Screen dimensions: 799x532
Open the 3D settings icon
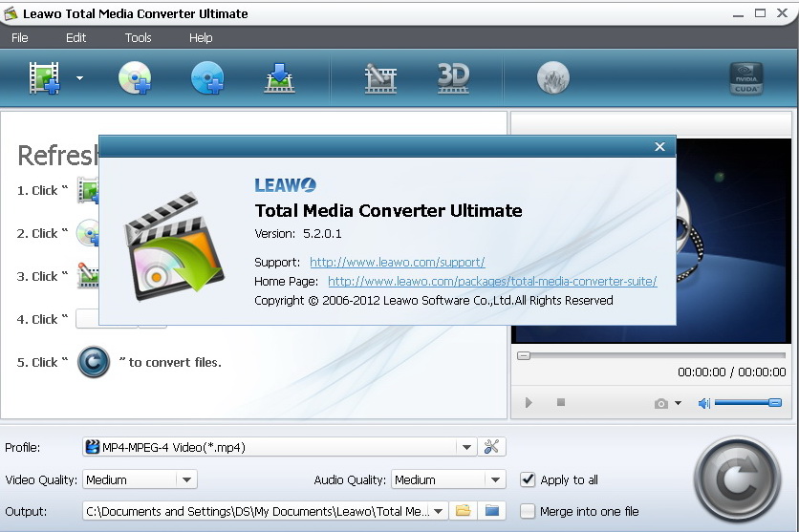453,78
